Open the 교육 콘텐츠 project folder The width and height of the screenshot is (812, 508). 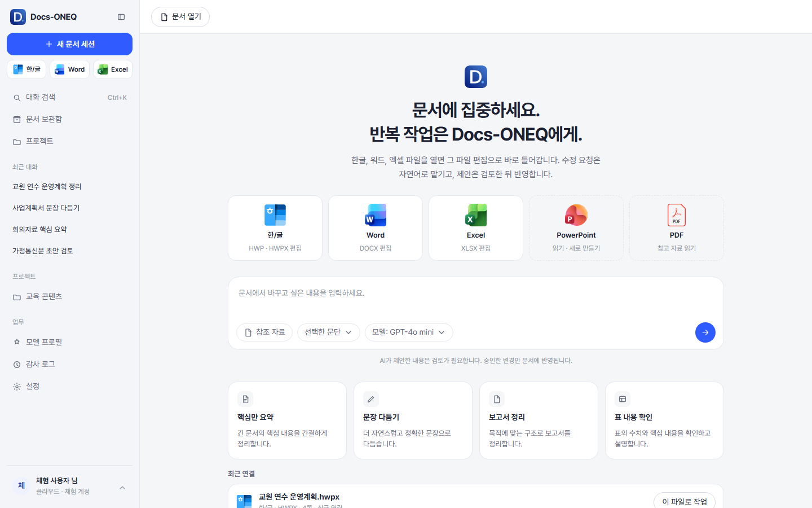(69, 296)
